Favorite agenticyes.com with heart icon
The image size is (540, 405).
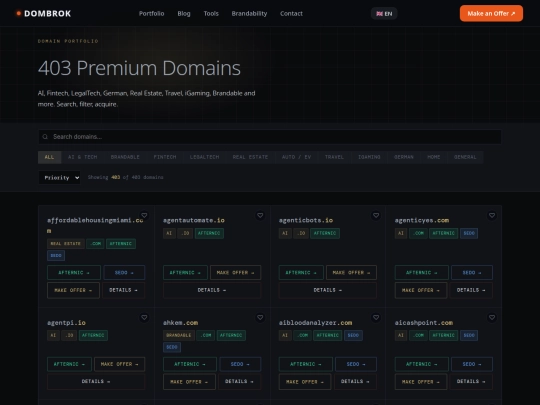pos(492,215)
